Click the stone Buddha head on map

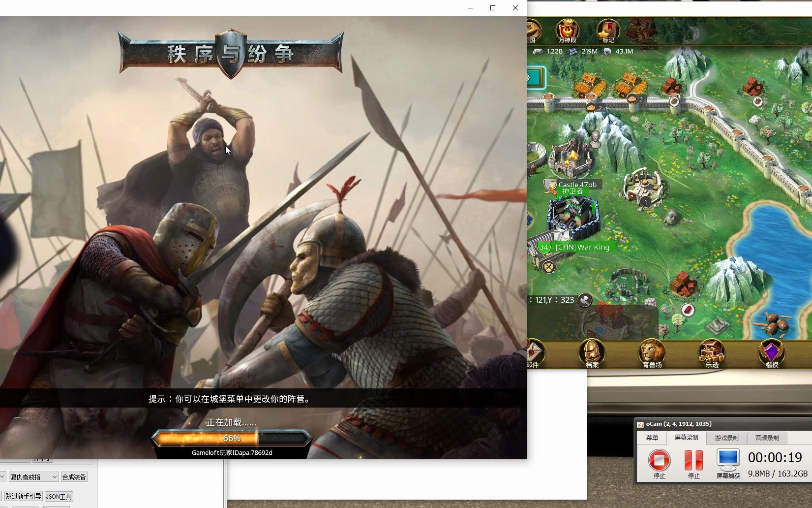pyautogui.click(x=671, y=218)
